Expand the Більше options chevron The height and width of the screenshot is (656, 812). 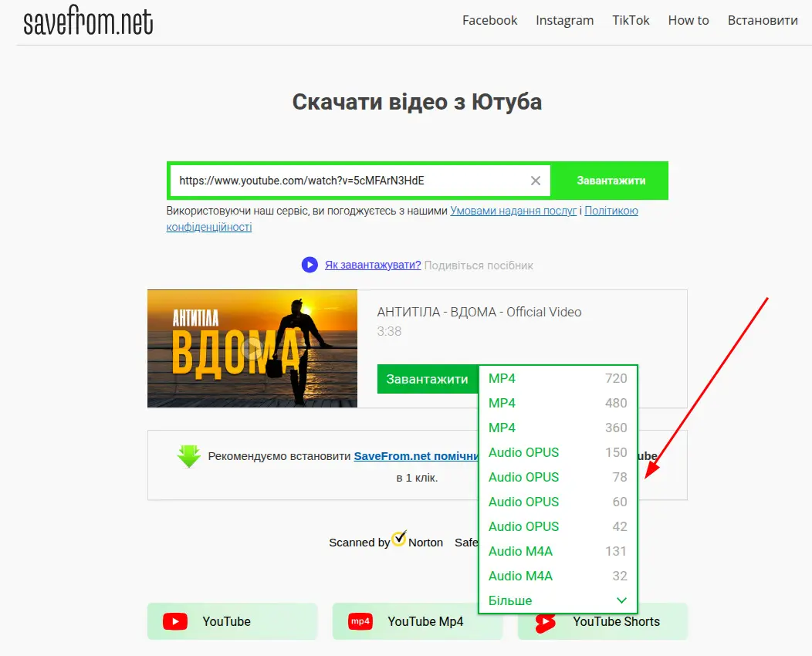pos(621,600)
